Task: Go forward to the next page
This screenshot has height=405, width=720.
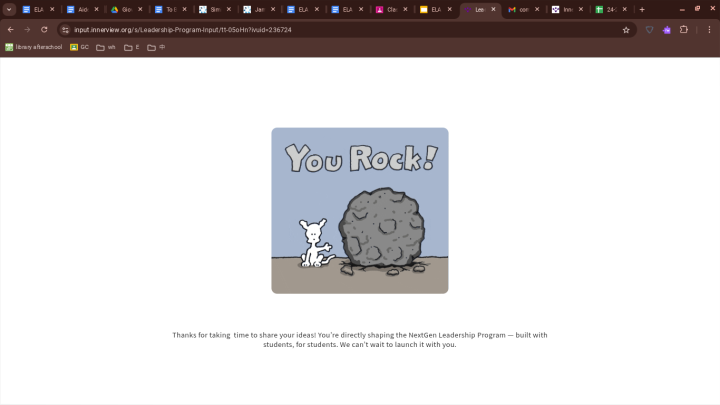Action: coord(27,30)
